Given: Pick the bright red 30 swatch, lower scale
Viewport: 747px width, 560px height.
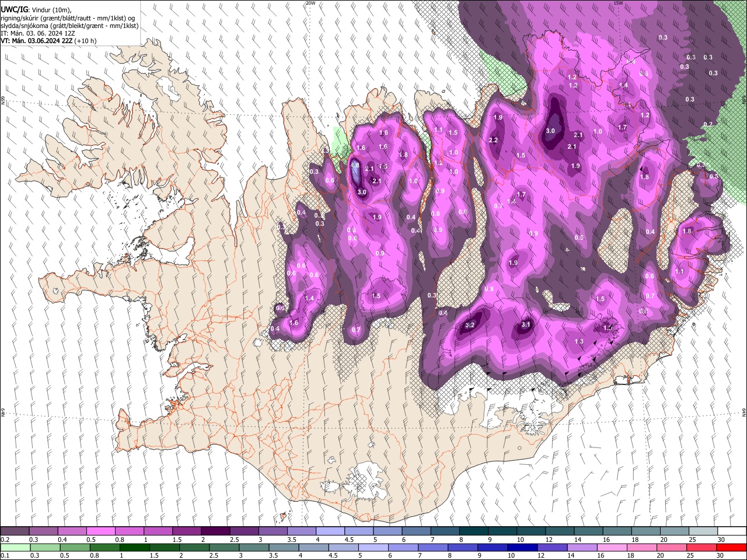Looking at the screenshot, I should pos(731,547).
